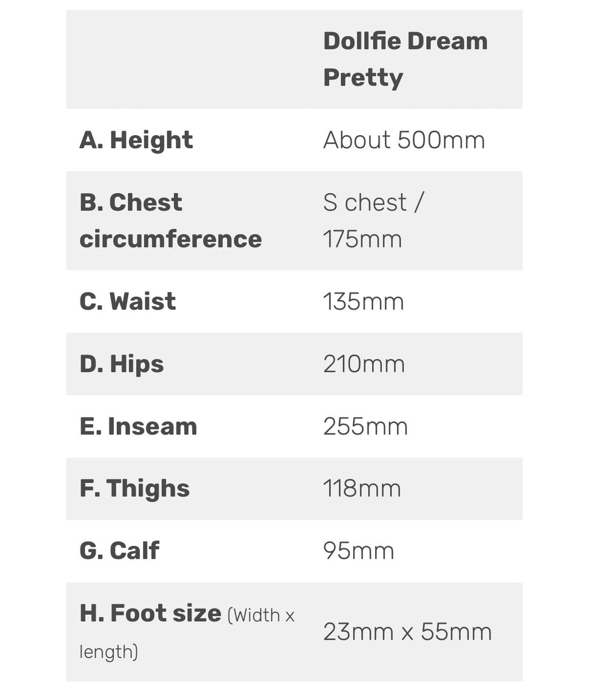The width and height of the screenshot is (589, 700).
Task: Click the About 500mm height value
Action: tap(404, 140)
